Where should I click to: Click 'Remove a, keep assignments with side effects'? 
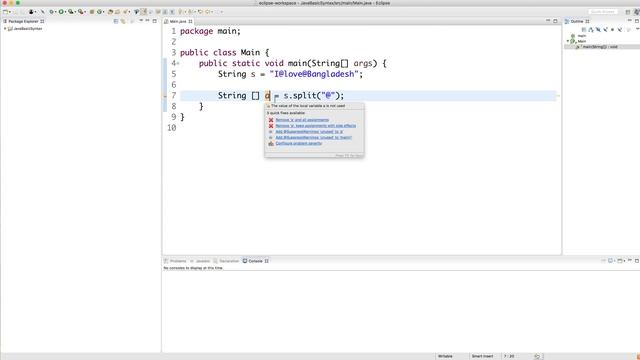tap(316, 126)
